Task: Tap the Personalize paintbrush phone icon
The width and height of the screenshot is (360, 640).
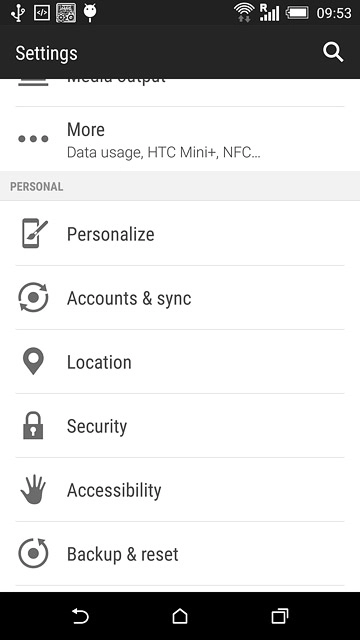Action: [34, 233]
